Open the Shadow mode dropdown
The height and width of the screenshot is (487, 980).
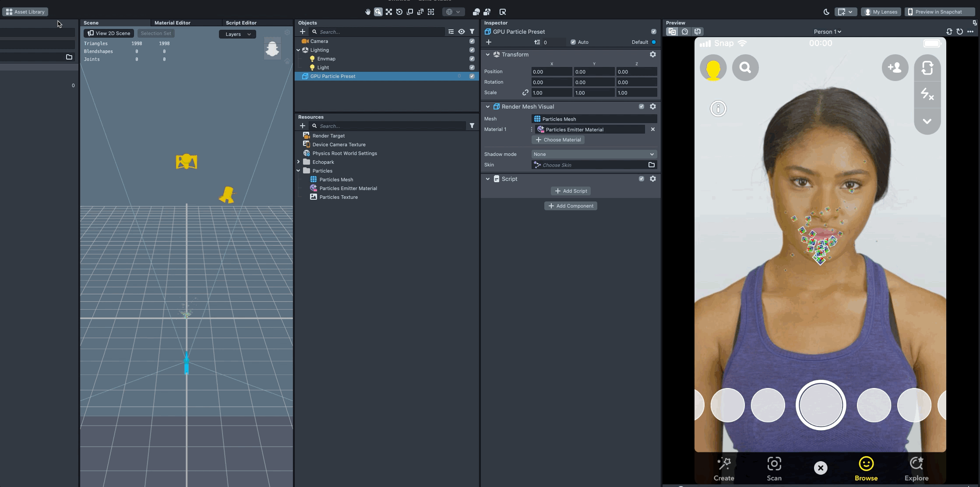pyautogui.click(x=594, y=154)
